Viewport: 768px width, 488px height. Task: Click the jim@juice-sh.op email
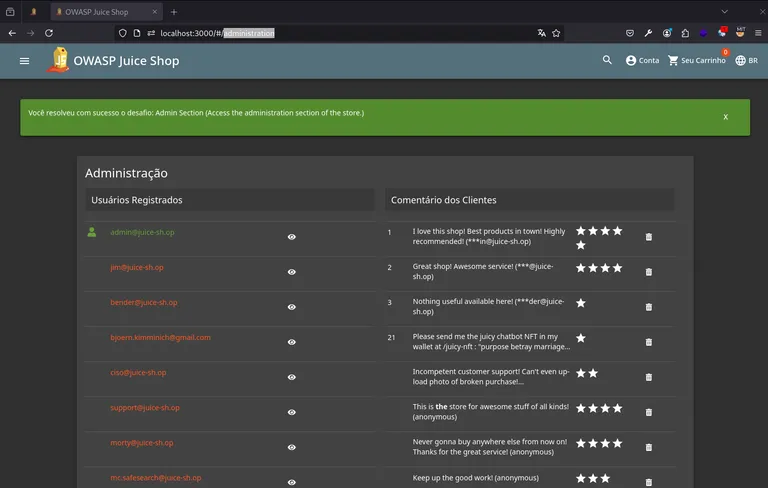[137, 268]
